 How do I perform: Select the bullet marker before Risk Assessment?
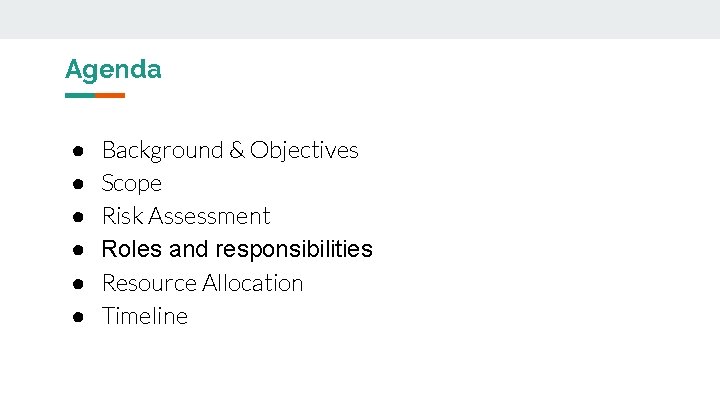76,217
